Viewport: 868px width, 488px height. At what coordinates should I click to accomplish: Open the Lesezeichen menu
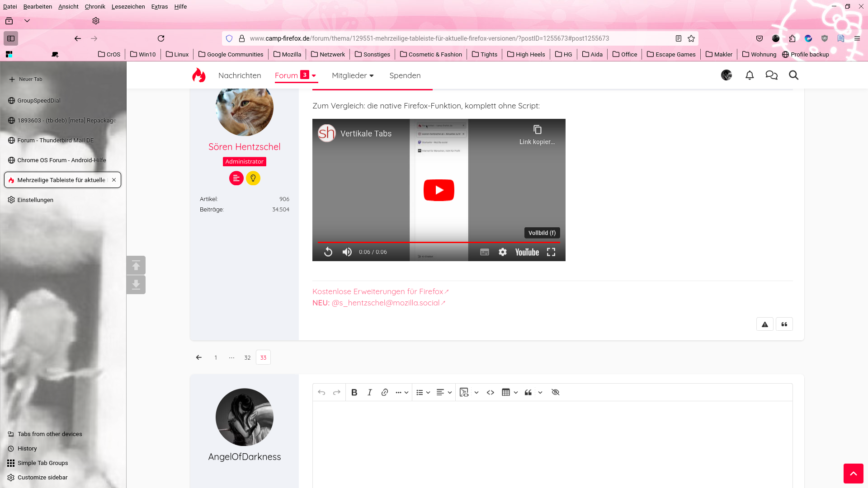[x=128, y=6]
